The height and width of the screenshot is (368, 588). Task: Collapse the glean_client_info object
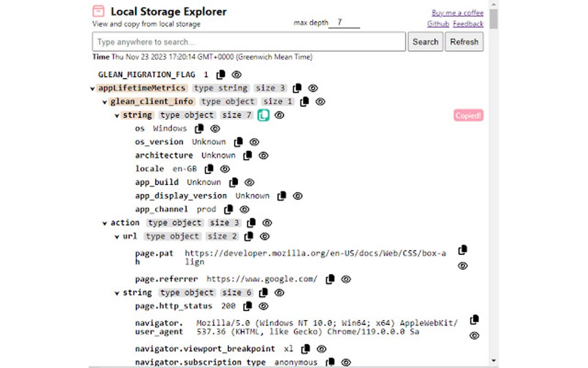(x=104, y=102)
